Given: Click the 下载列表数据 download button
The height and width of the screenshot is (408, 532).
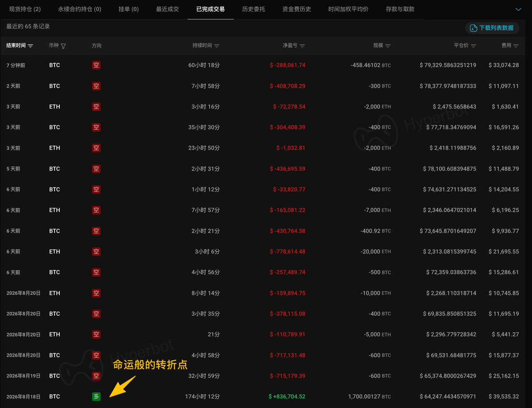Looking at the screenshot, I should pyautogui.click(x=493, y=28).
